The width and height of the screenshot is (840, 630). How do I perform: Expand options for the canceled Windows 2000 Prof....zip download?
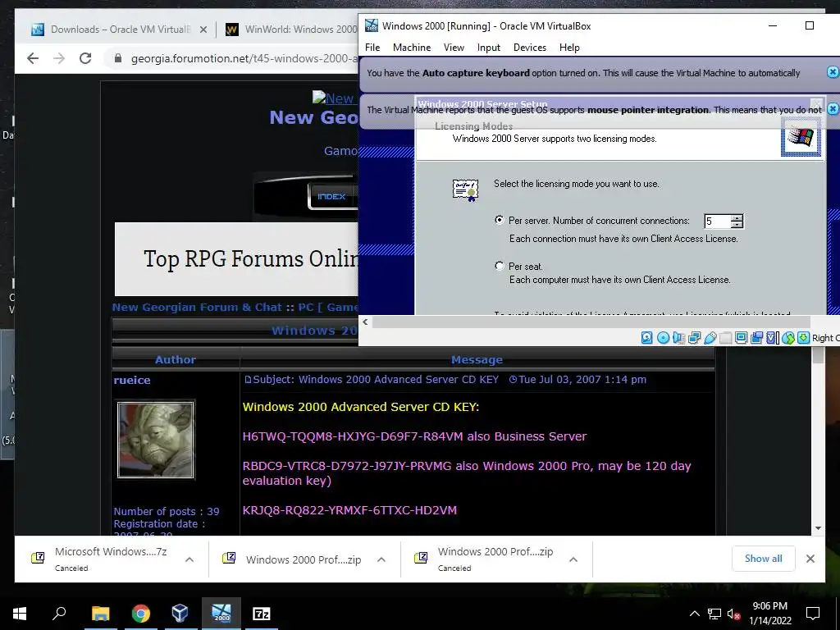click(x=573, y=559)
